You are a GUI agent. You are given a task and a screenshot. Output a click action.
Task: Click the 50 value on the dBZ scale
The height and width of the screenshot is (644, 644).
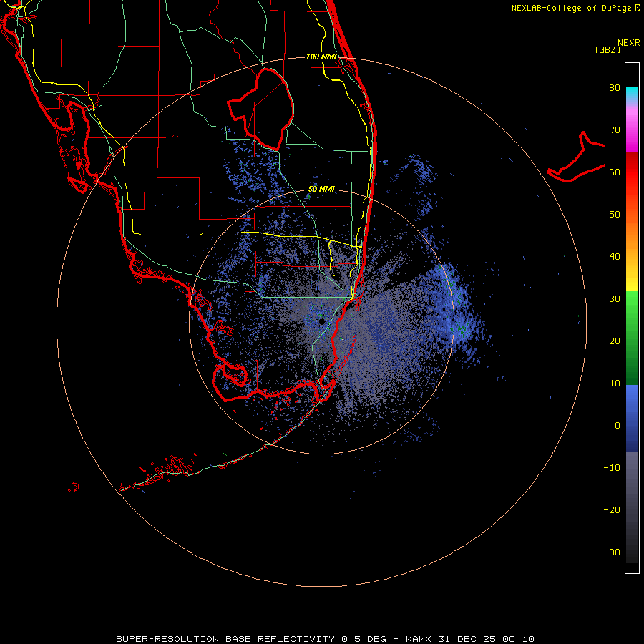[x=615, y=215]
